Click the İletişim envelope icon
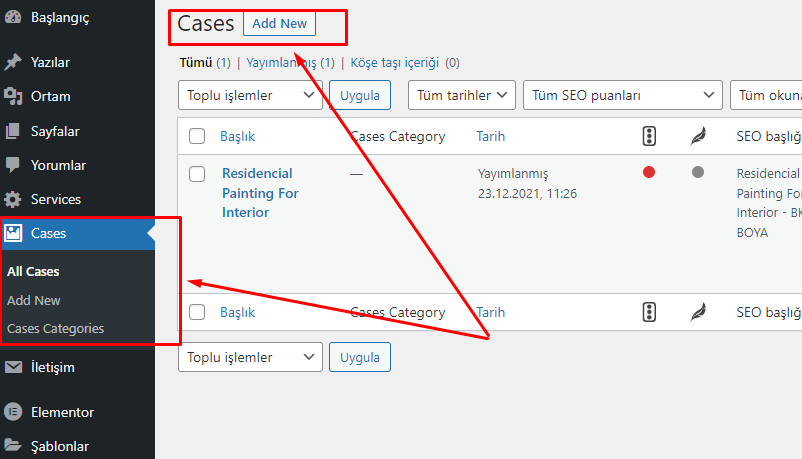Image resolution: width=802 pixels, height=459 pixels. pyautogui.click(x=13, y=367)
